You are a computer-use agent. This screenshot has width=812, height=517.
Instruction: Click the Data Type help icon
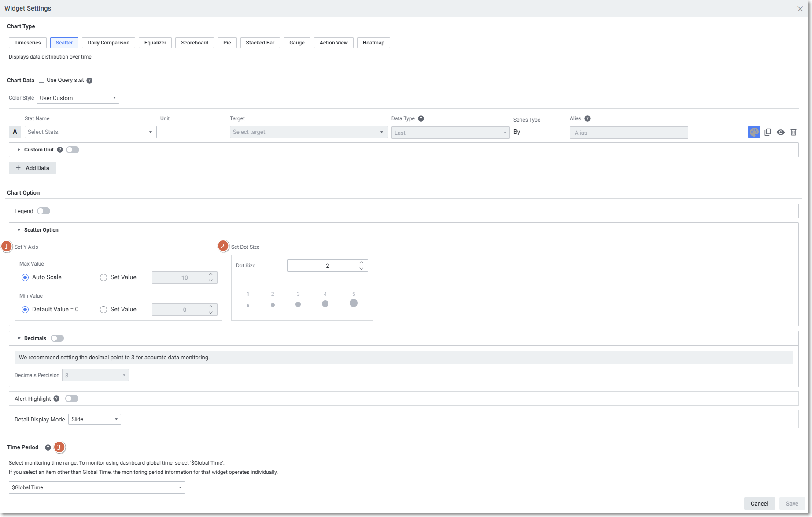pyautogui.click(x=421, y=118)
